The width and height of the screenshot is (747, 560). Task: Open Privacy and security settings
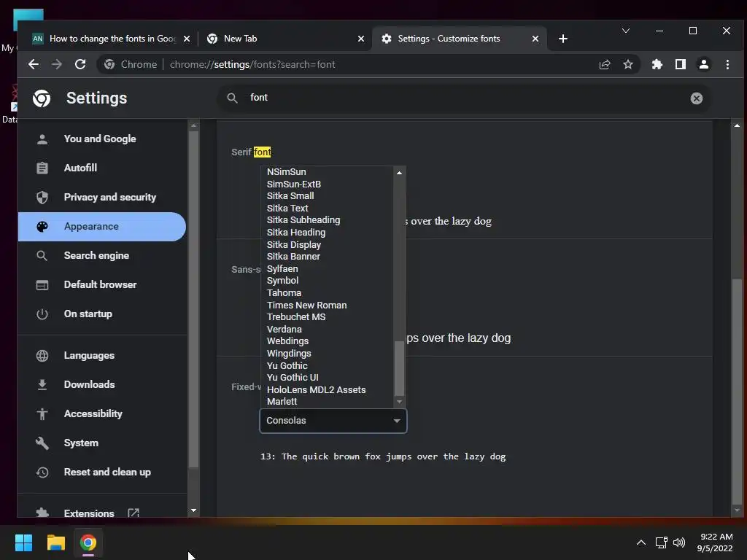tap(102, 197)
